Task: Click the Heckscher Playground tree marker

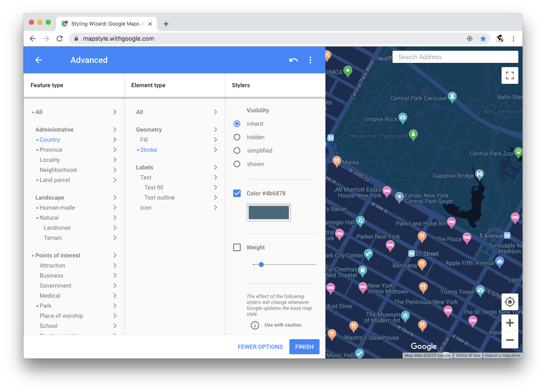Action: pyautogui.click(x=413, y=135)
